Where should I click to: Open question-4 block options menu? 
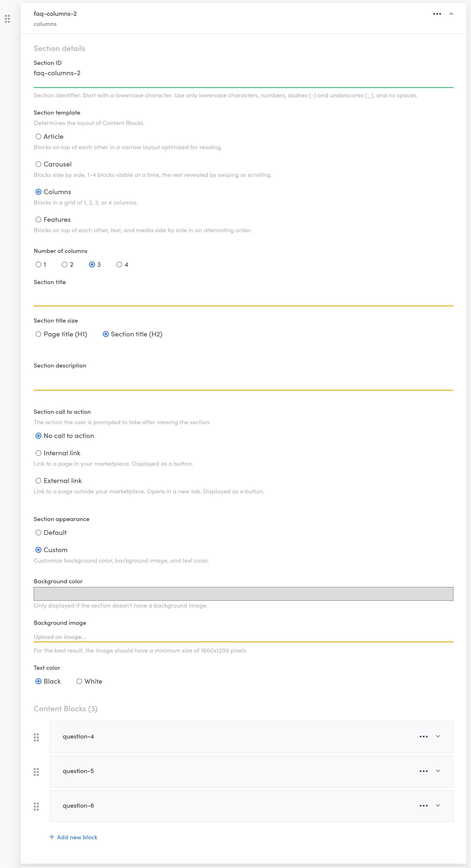[x=423, y=737]
